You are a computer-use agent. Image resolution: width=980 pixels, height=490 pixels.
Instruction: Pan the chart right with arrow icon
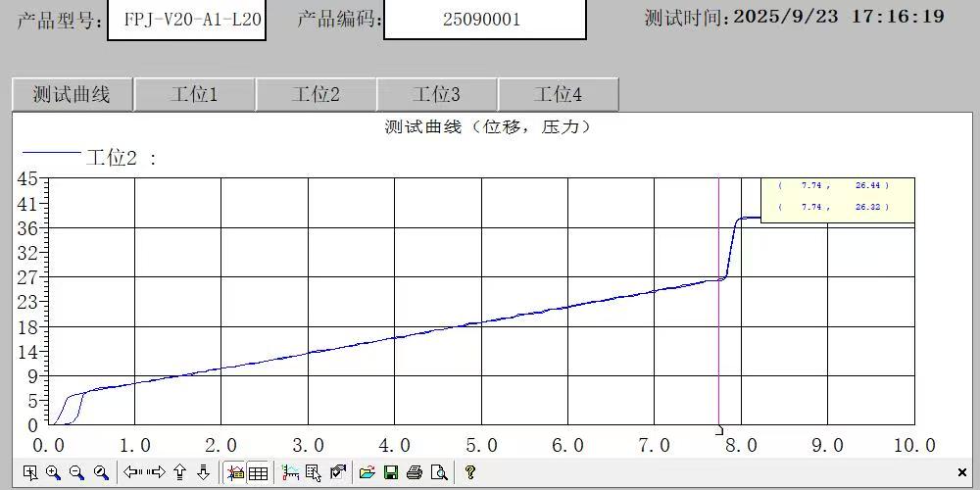pyautogui.click(x=156, y=472)
